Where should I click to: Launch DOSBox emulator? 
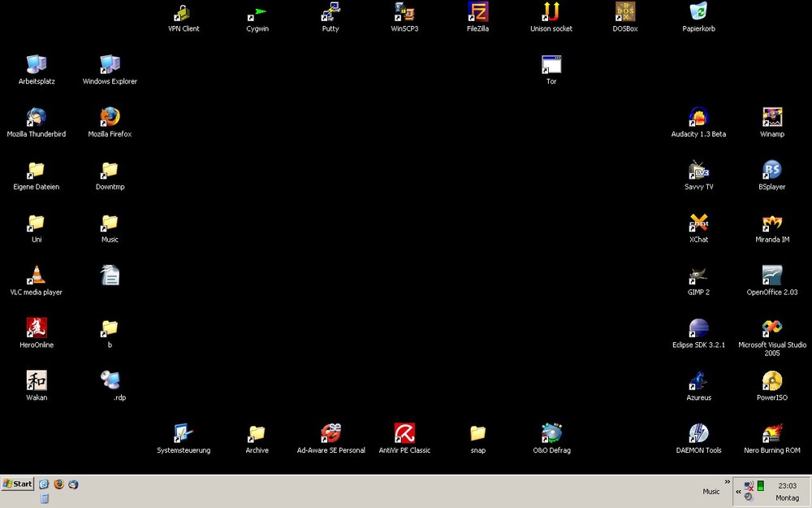click(x=624, y=12)
